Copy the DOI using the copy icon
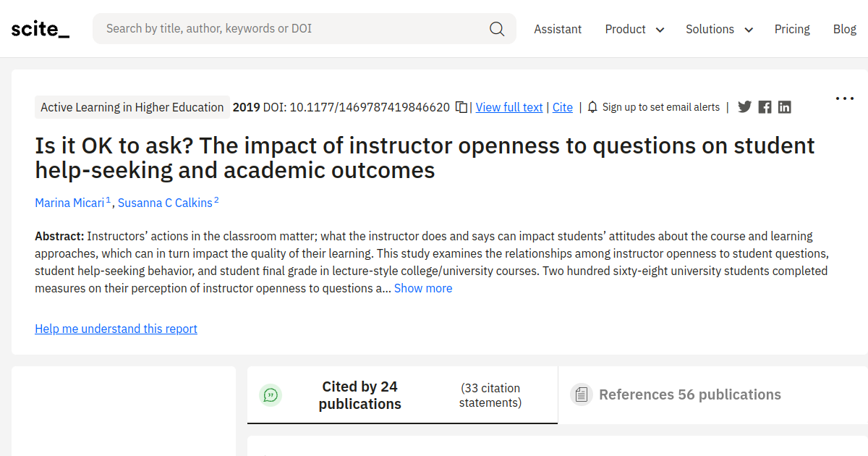Screen dimensions: 868x456 coord(461,106)
